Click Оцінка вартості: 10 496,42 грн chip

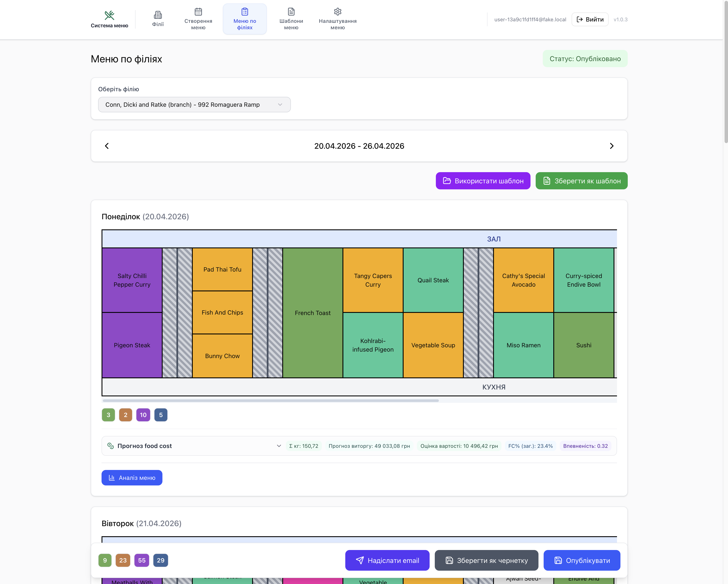[459, 446]
